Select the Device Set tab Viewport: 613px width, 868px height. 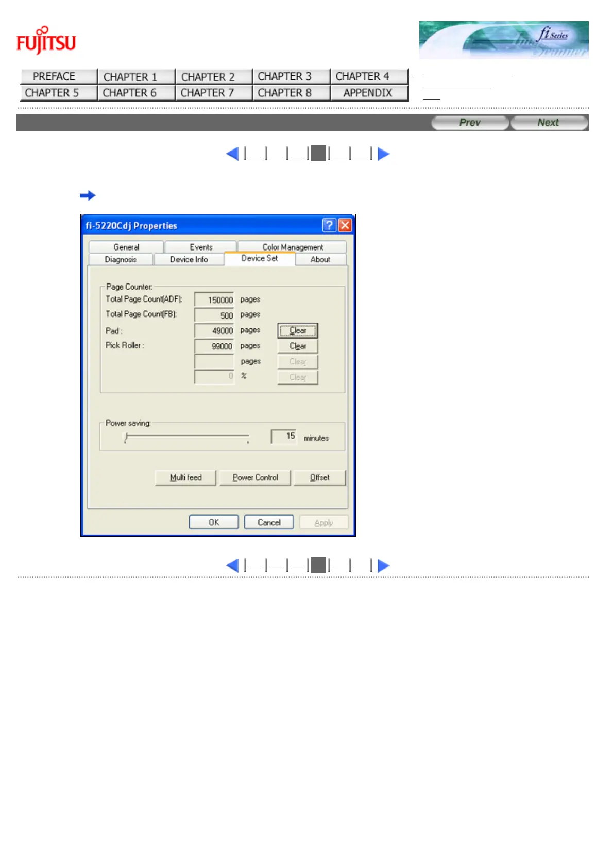point(260,258)
